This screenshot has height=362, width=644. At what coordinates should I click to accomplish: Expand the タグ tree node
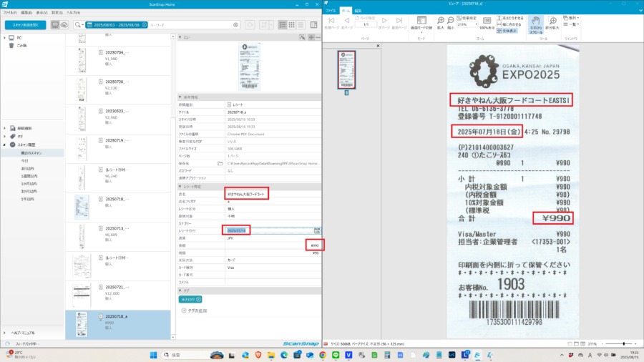4,136
